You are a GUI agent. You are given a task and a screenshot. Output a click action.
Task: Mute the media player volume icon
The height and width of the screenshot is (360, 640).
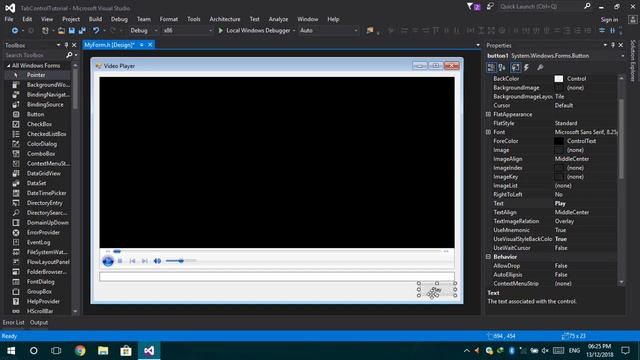[157, 261]
